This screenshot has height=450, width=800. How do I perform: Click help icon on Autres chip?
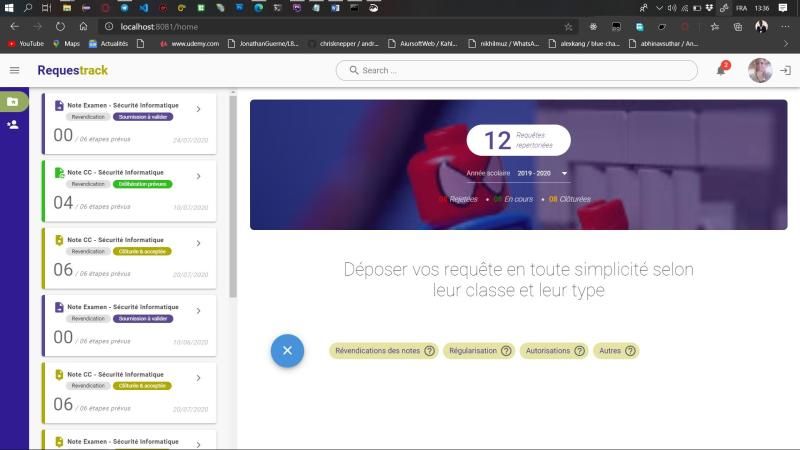pos(631,351)
